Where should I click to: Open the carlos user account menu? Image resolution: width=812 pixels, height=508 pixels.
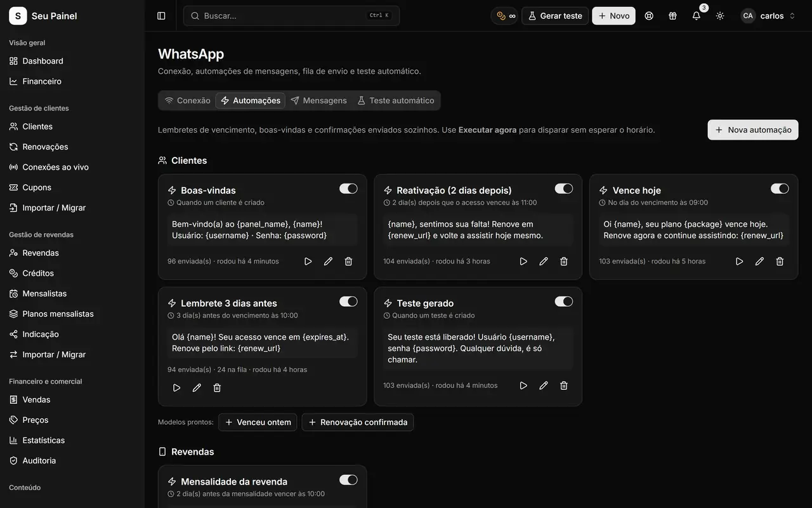[768, 16]
